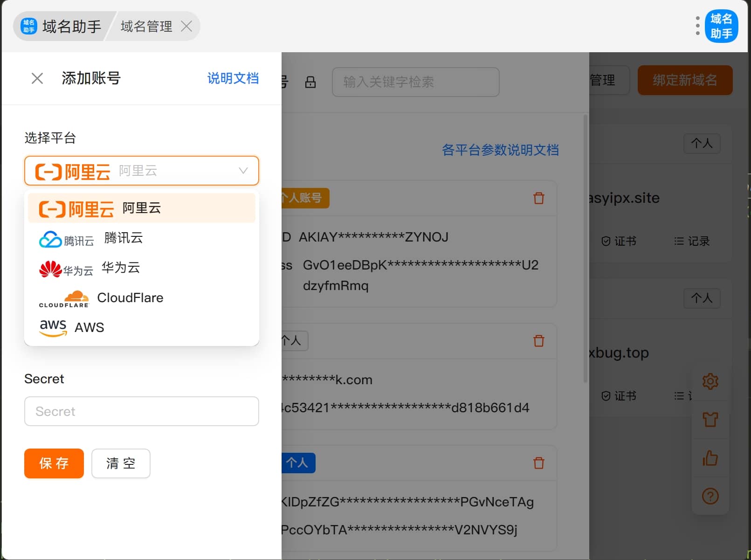Viewport: 751px width, 560px height.
Task: Click the 清空 button
Action: click(x=121, y=463)
